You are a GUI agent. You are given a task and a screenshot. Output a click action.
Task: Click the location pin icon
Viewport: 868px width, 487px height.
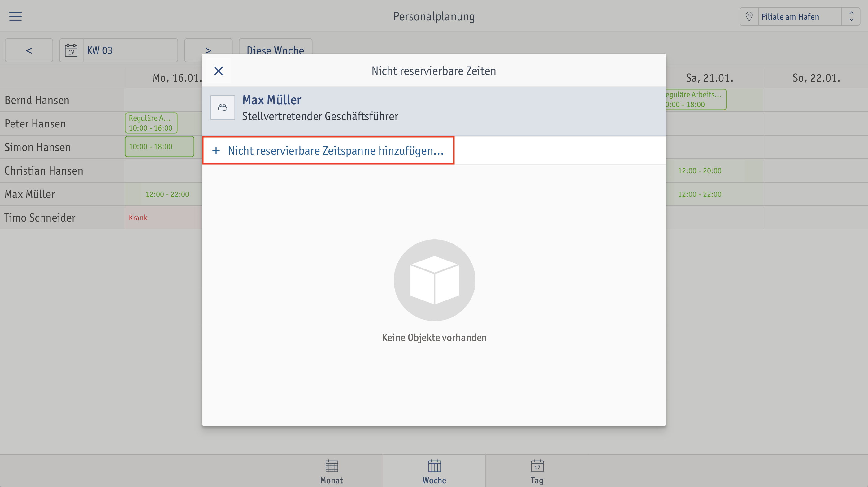point(749,16)
